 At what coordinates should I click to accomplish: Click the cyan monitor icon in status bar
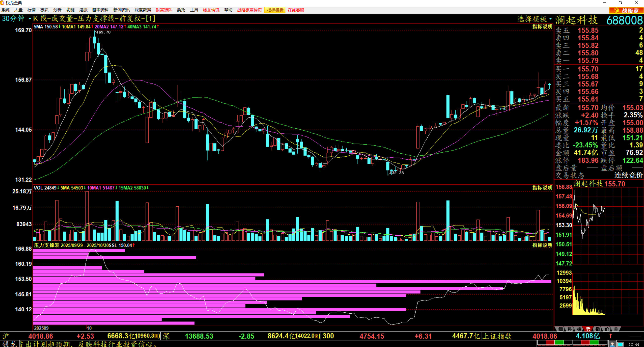click(x=620, y=344)
